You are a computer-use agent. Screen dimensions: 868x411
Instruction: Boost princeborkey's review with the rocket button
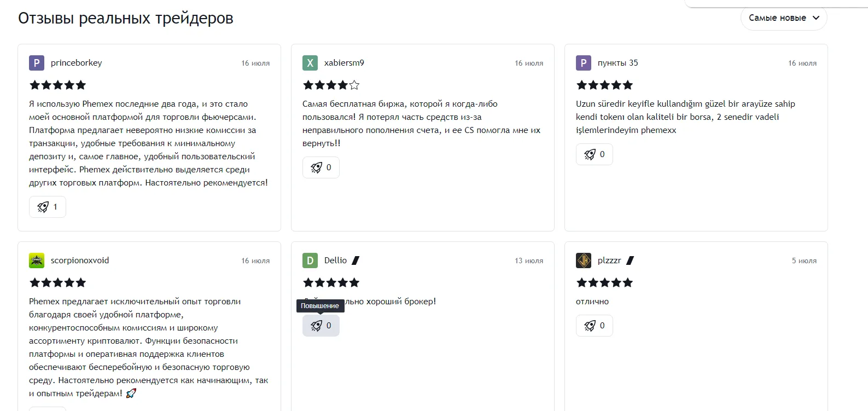(48, 207)
